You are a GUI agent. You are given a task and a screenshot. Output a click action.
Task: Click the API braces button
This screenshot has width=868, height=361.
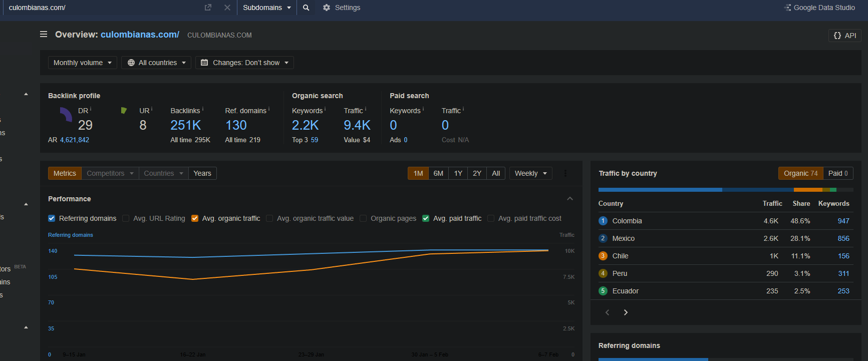(845, 36)
